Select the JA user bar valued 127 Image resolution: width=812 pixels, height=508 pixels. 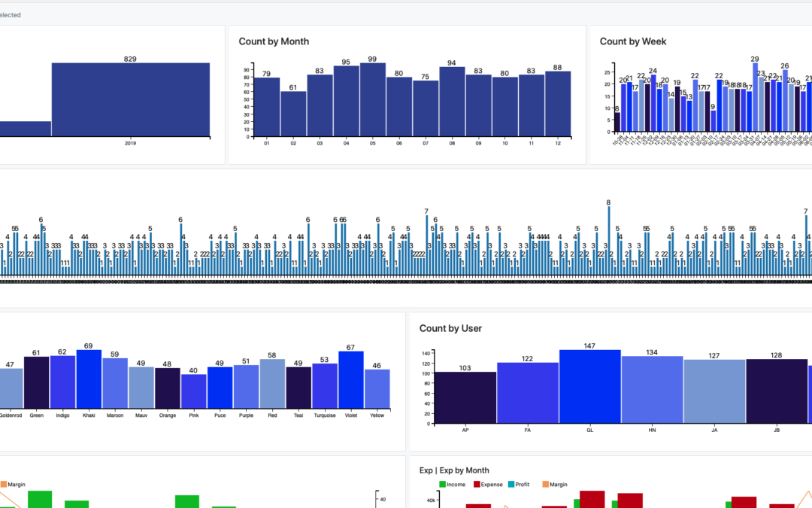[715, 391]
